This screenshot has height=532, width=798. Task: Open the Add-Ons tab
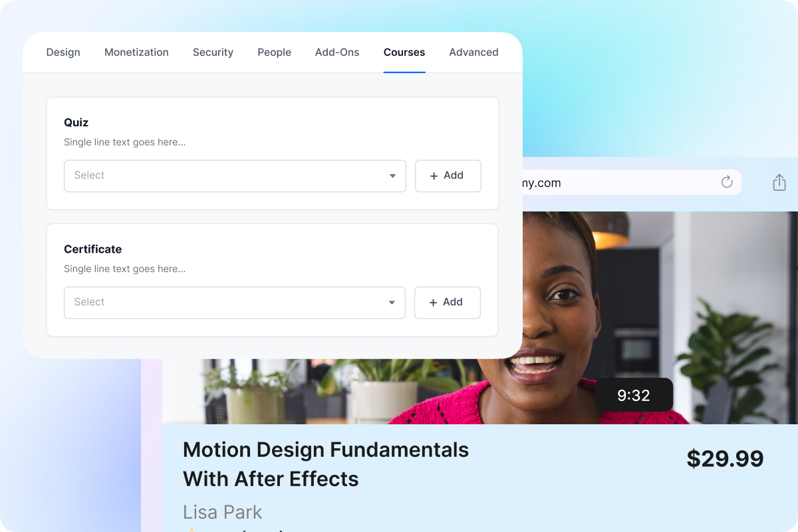[x=337, y=53]
